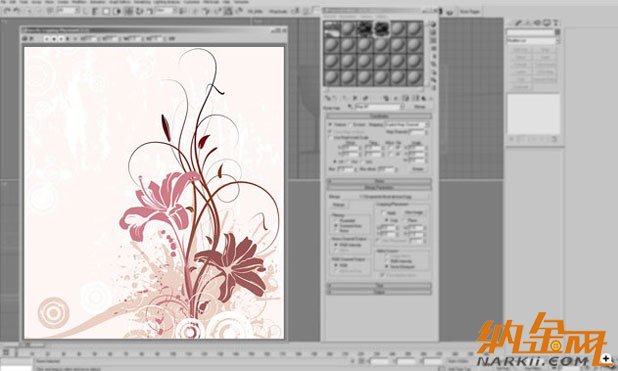618x371 pixels.
Task: Click map type button beside name field
Action: (x=420, y=107)
